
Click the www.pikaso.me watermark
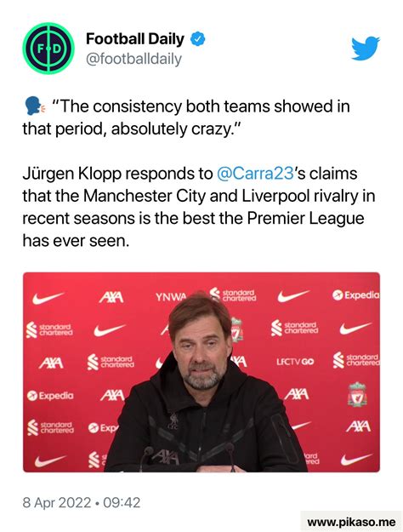click(351, 522)
